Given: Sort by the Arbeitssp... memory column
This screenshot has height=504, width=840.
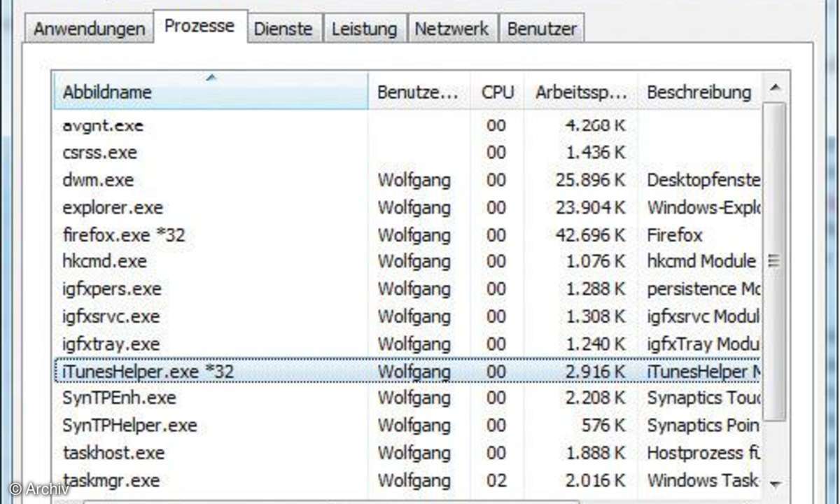Looking at the screenshot, I should pos(581,91).
